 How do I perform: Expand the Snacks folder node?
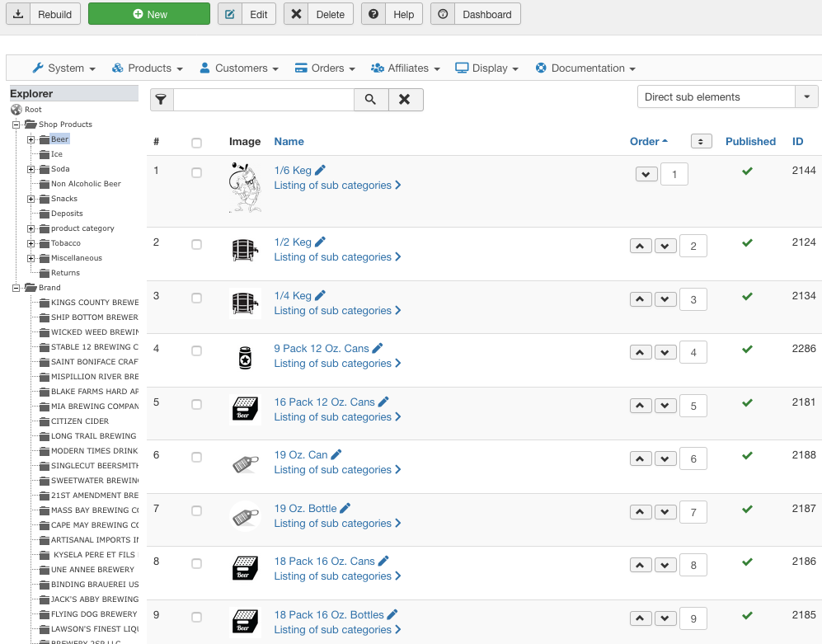coord(31,200)
